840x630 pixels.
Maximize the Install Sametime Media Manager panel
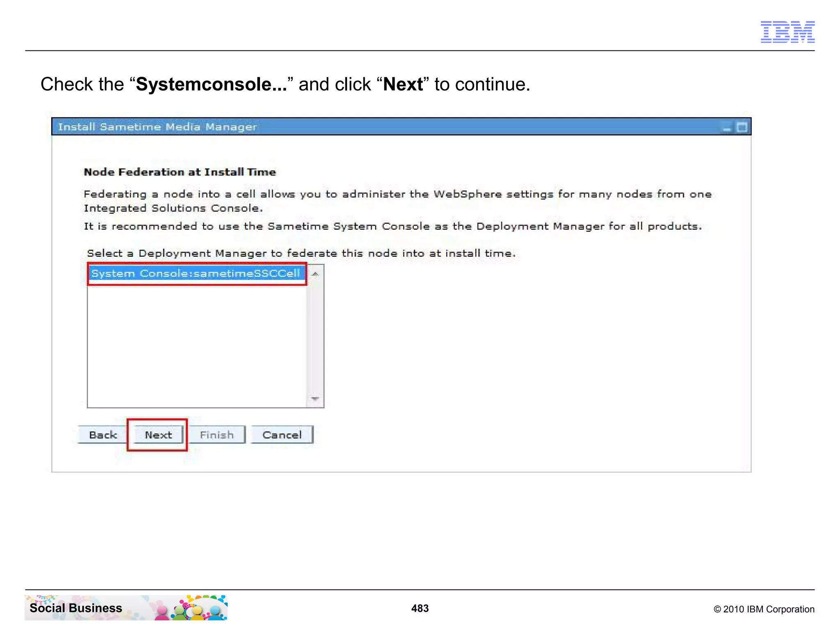(x=742, y=127)
